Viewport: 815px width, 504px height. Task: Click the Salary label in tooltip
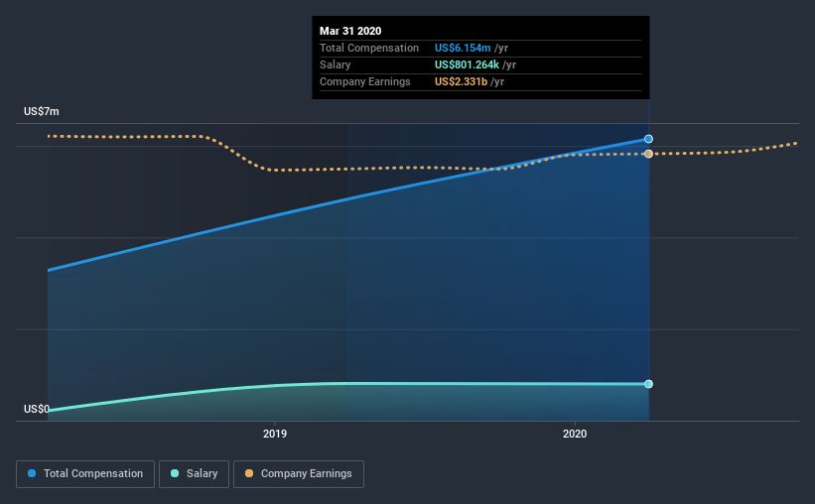[335, 64]
